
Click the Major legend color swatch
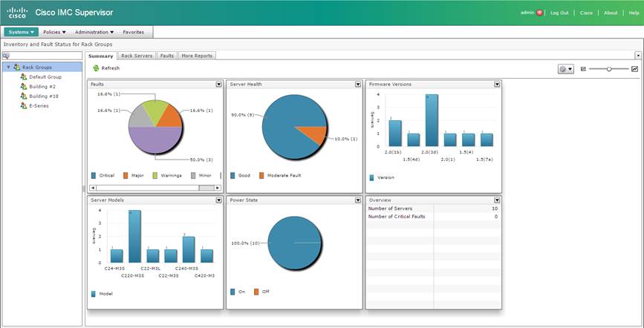(126, 176)
